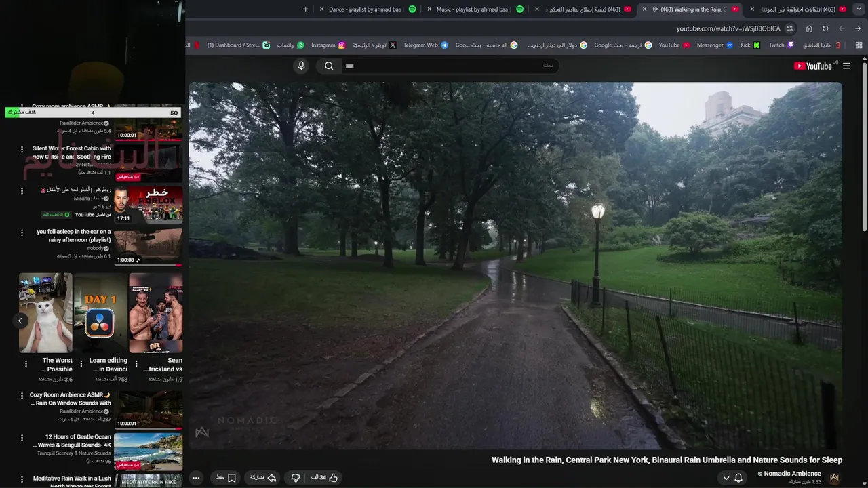The height and width of the screenshot is (488, 868).
Task: Open the X (Twitter) bookmark
Action: (374, 45)
